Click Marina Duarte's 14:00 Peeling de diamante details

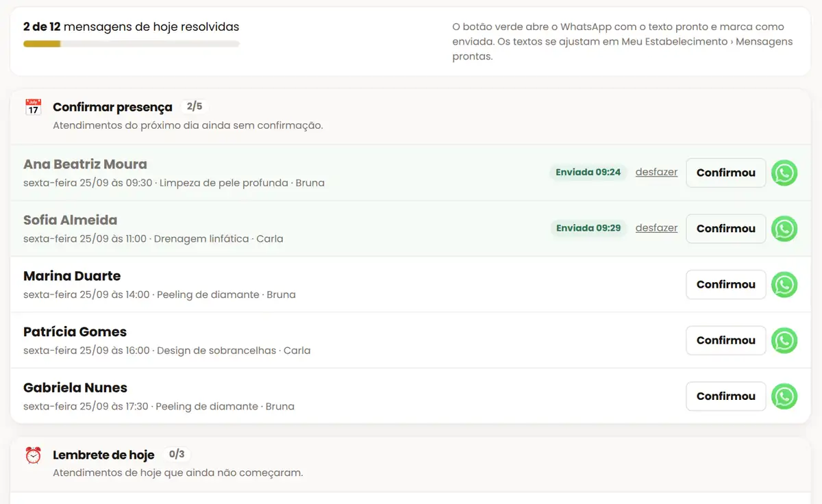160,294
